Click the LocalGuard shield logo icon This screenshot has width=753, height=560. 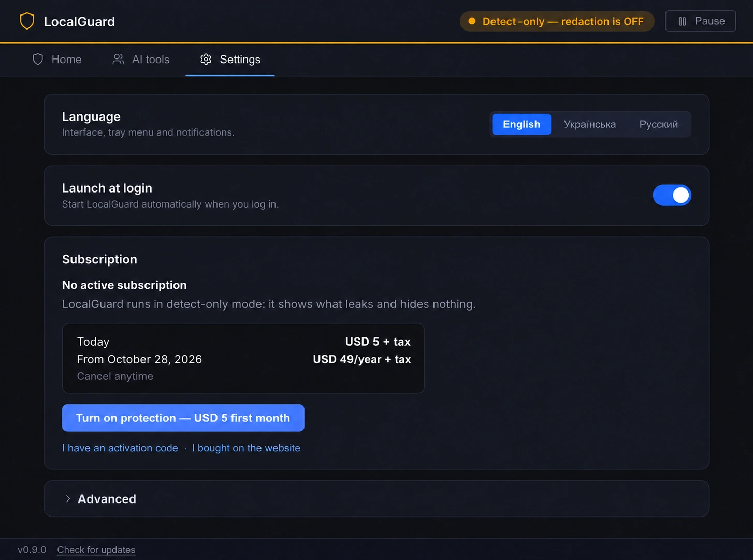coord(27,21)
